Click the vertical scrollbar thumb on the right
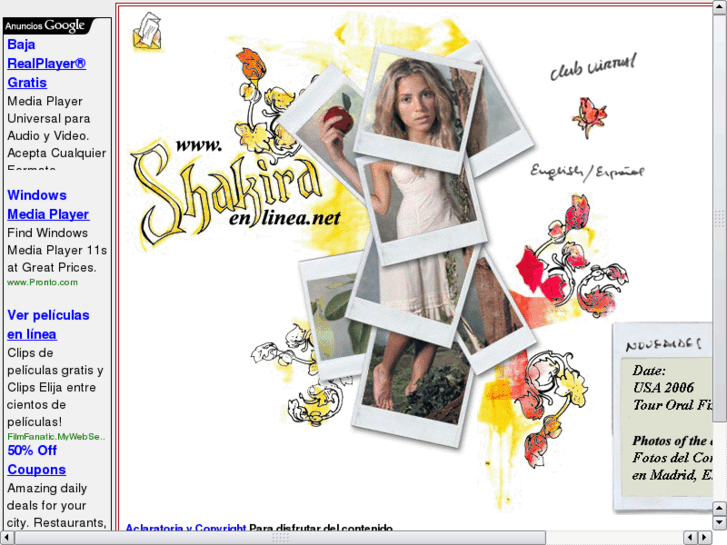727x545 pixels. (x=719, y=218)
